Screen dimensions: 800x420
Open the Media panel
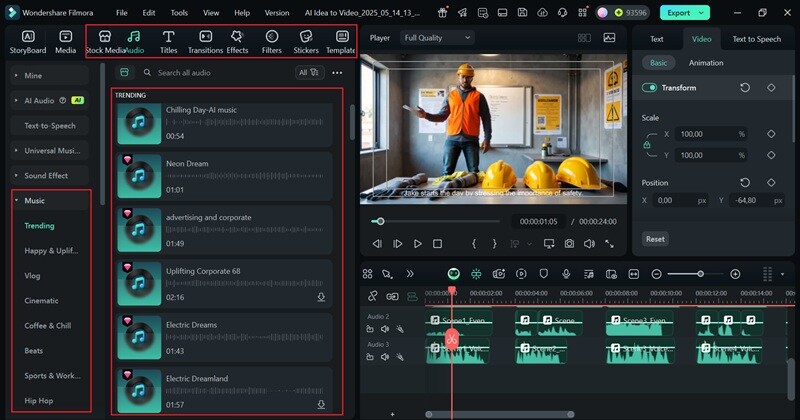[65, 42]
